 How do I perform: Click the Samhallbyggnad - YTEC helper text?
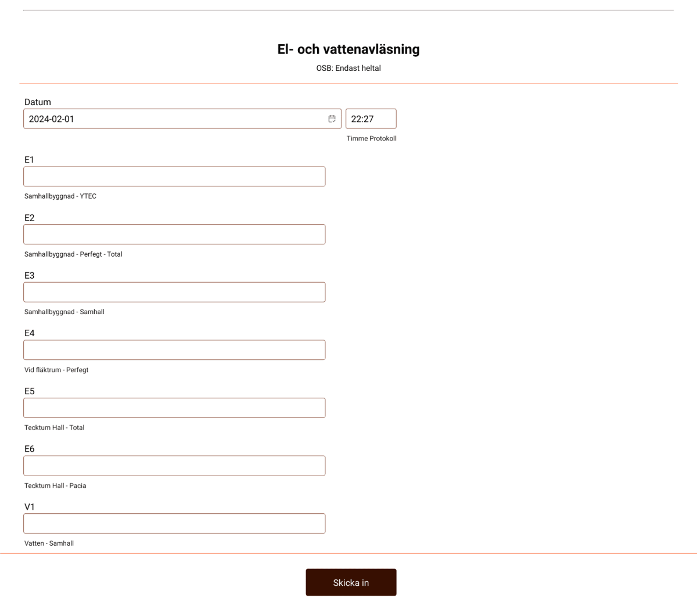point(60,196)
